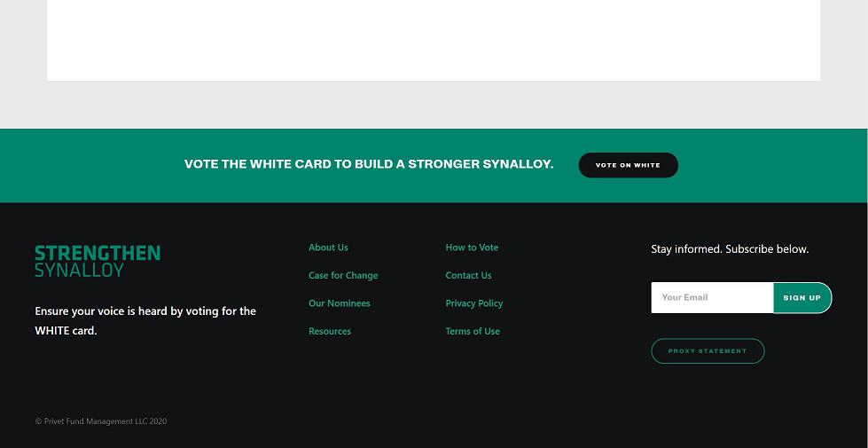Navigate to How to Vote
Viewport: 868px width, 448px height.
point(472,248)
